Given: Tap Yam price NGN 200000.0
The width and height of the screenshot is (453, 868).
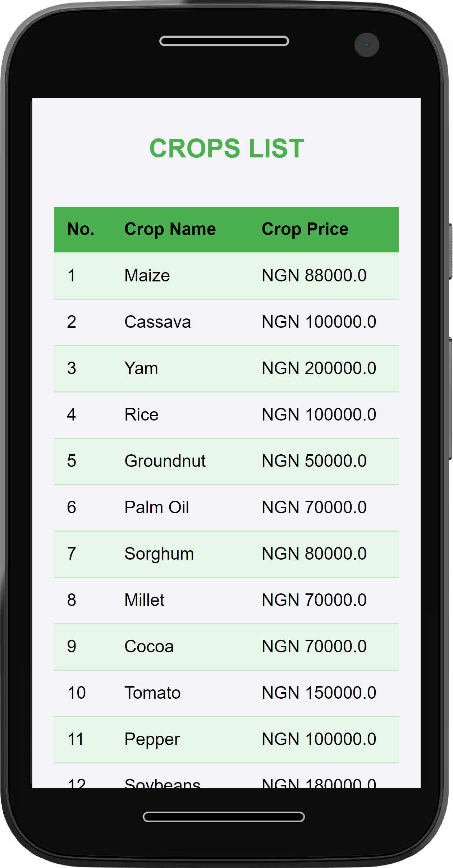Looking at the screenshot, I should coord(319,368).
